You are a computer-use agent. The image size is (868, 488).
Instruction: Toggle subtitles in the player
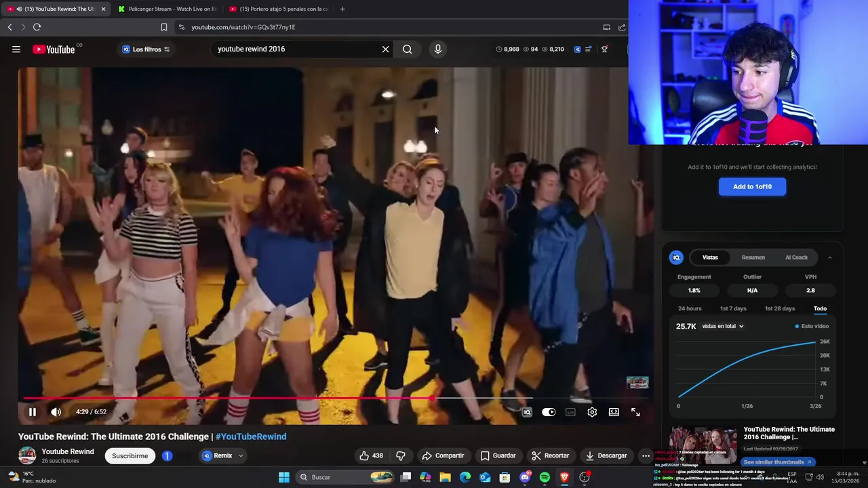570,411
